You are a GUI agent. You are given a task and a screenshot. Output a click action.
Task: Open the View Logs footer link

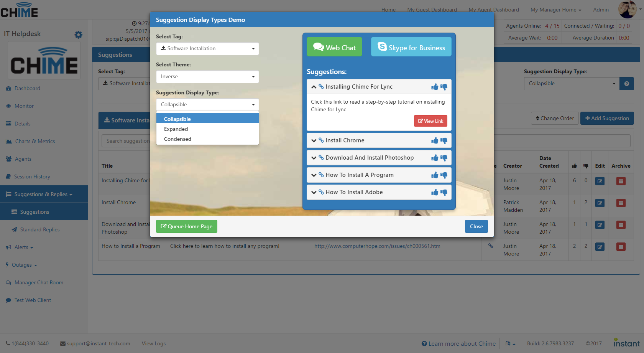click(154, 343)
